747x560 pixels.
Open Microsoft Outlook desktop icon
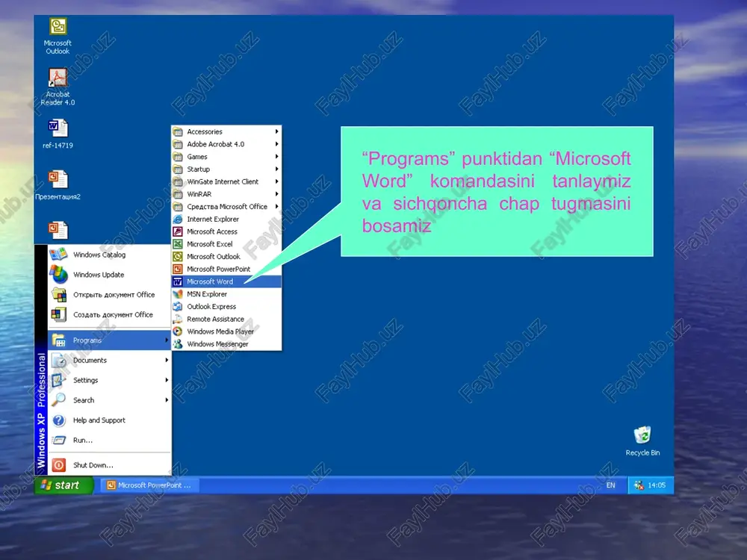coord(58,36)
